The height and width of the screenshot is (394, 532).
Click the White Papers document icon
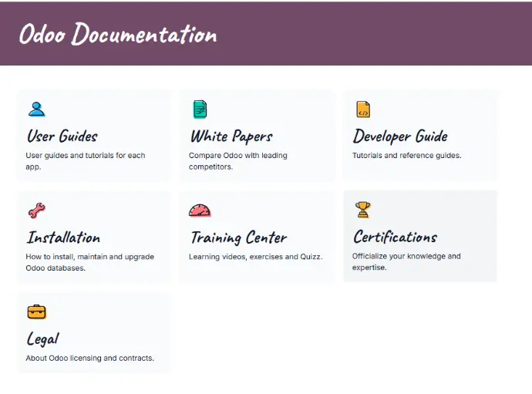click(x=200, y=109)
